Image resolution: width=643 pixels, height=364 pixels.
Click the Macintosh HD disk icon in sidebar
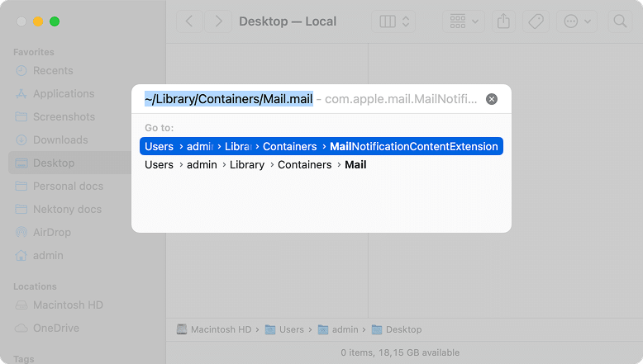pos(21,305)
